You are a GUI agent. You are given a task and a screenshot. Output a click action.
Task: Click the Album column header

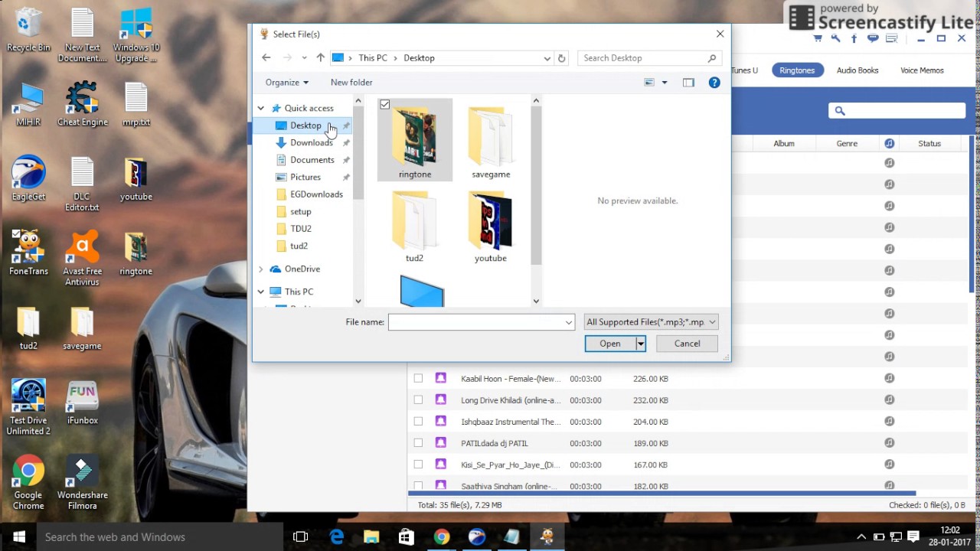[x=784, y=143]
